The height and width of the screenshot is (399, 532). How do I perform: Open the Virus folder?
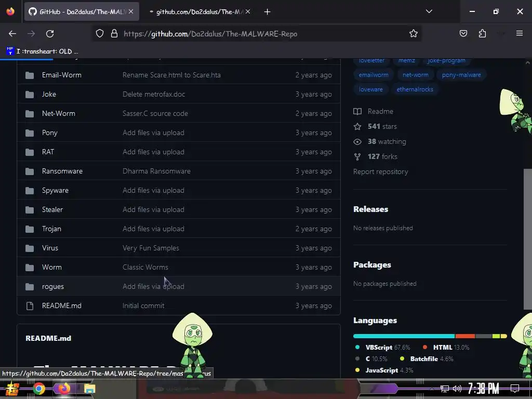(x=50, y=248)
